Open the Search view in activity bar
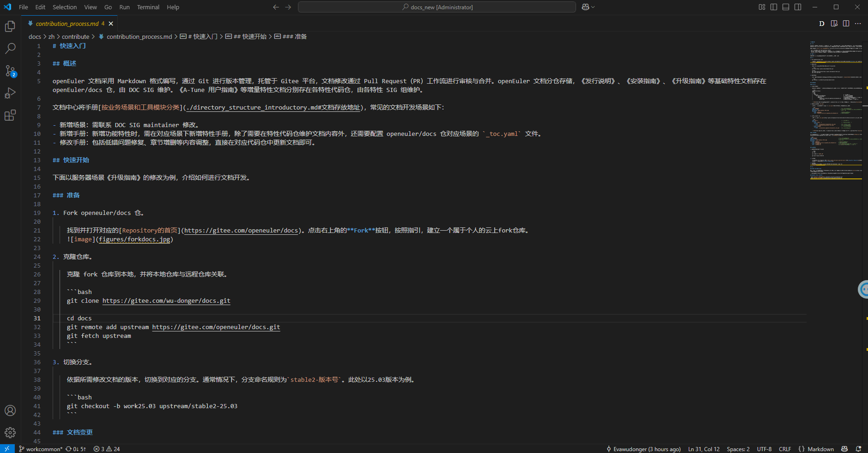This screenshot has width=868, height=453. (x=10, y=49)
